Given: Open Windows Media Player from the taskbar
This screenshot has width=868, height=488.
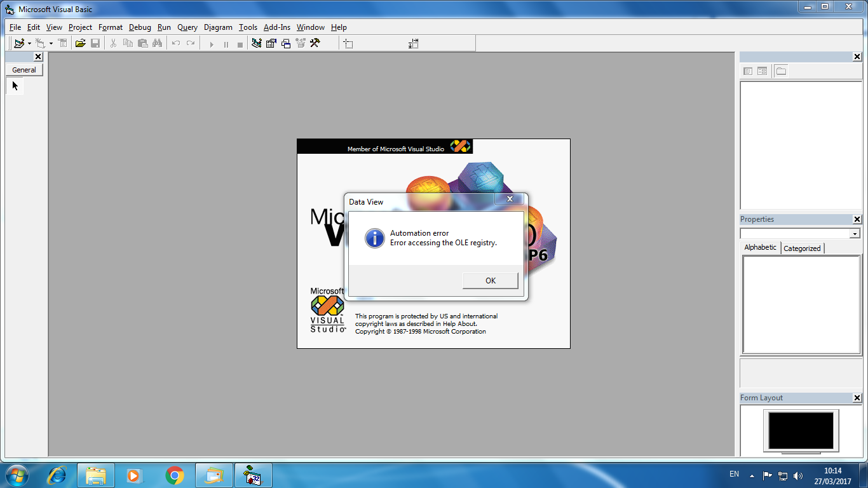Looking at the screenshot, I should click(x=134, y=475).
